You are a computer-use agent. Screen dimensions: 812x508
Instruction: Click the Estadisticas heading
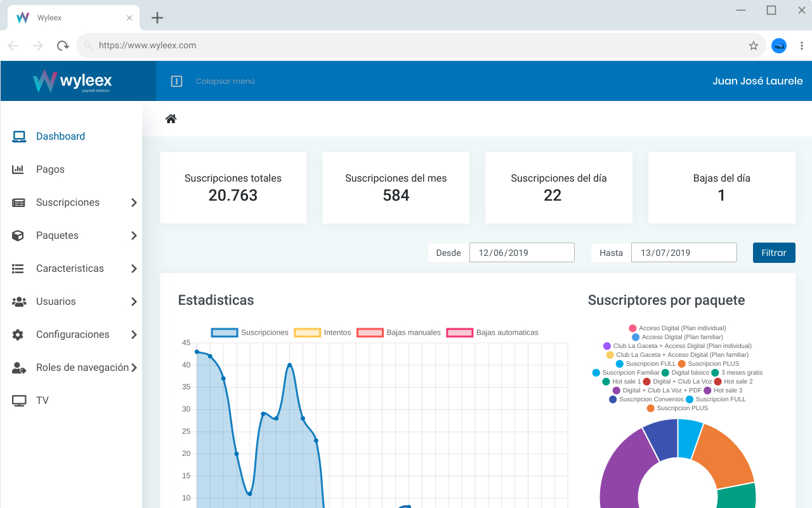(x=216, y=300)
